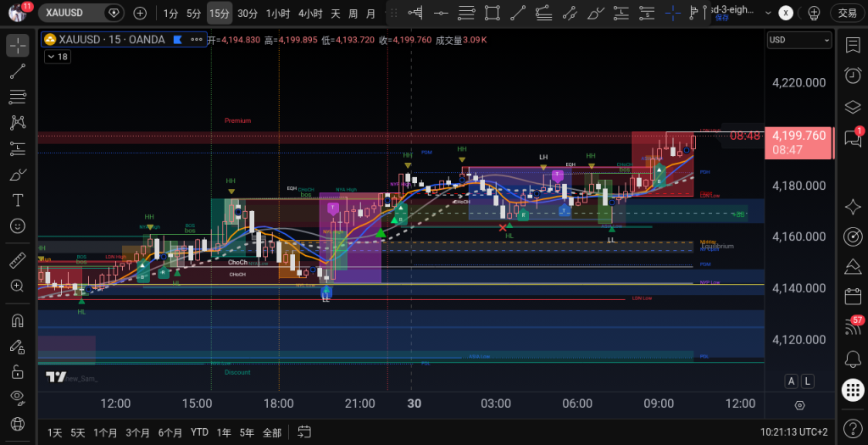Image resolution: width=868 pixels, height=445 pixels.
Task: Open the go to date calendar icon
Action: click(304, 431)
